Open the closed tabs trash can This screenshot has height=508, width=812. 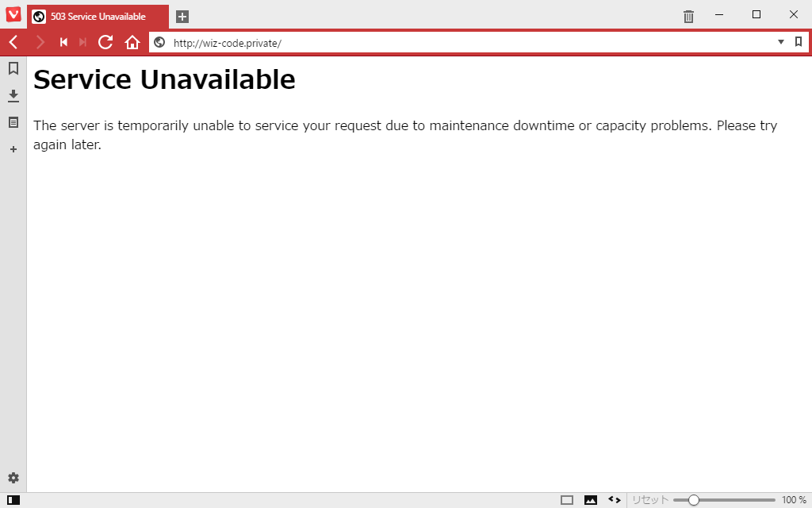tap(688, 16)
